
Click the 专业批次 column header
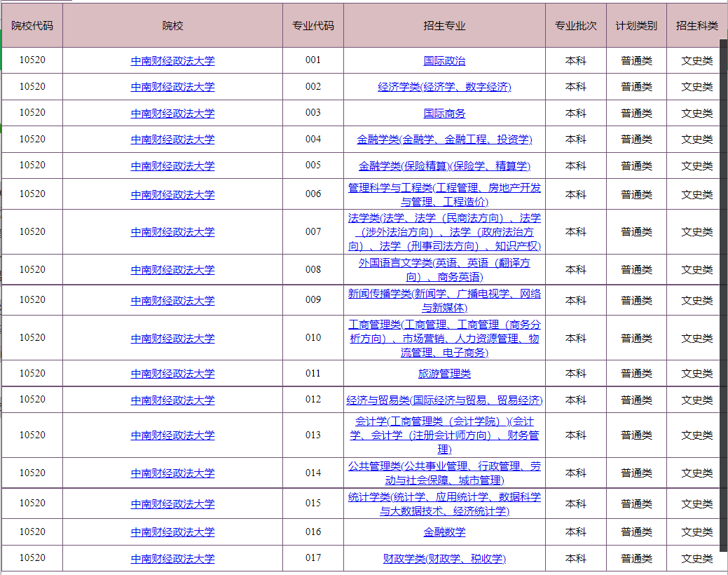[x=576, y=25]
